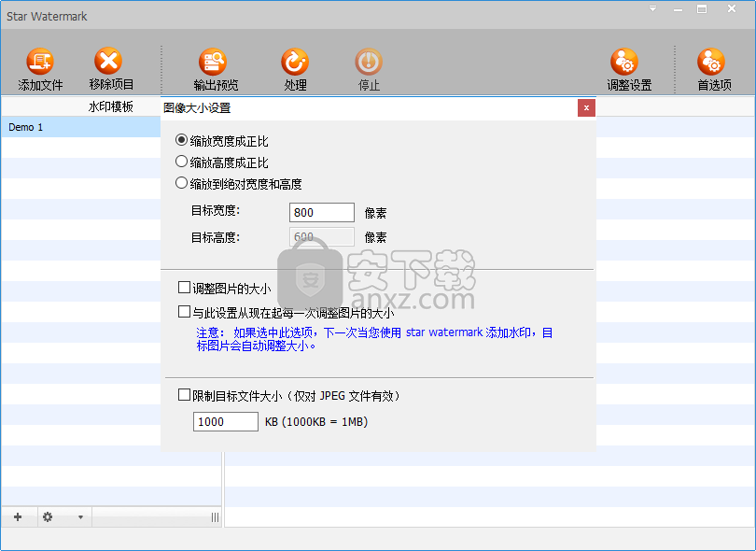
Task: Open the title bar dropdown triangle menu
Action: (x=652, y=8)
